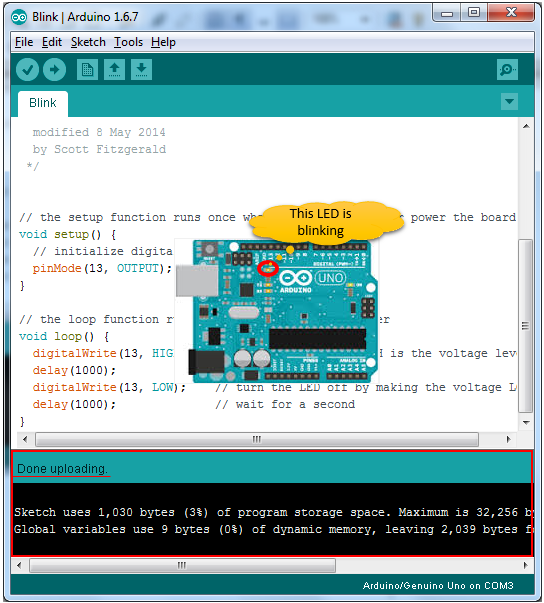Click 'Arduino/Genuino Uno on COM3' status text
Image resolution: width=544 pixels, height=603 pixels.
point(438,585)
